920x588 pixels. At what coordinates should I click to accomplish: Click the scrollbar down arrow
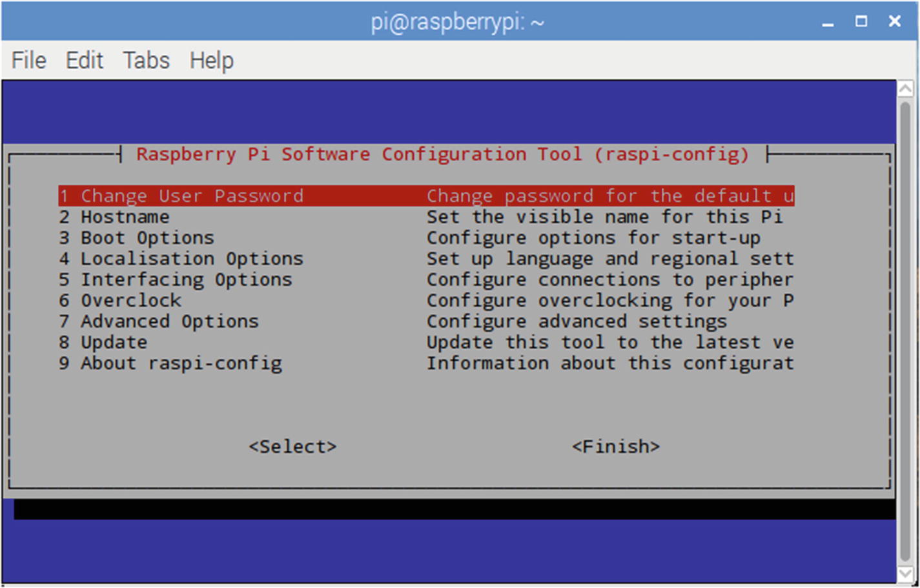(x=906, y=573)
